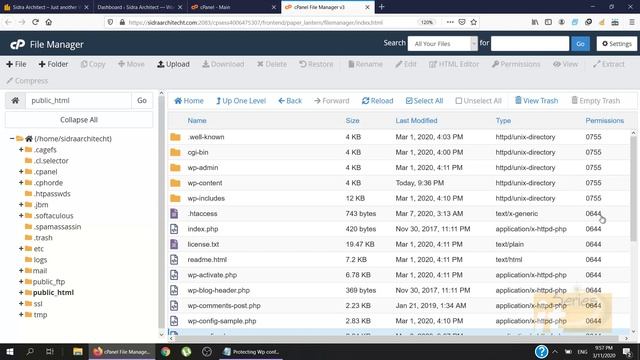Sort by Size column

(x=352, y=121)
